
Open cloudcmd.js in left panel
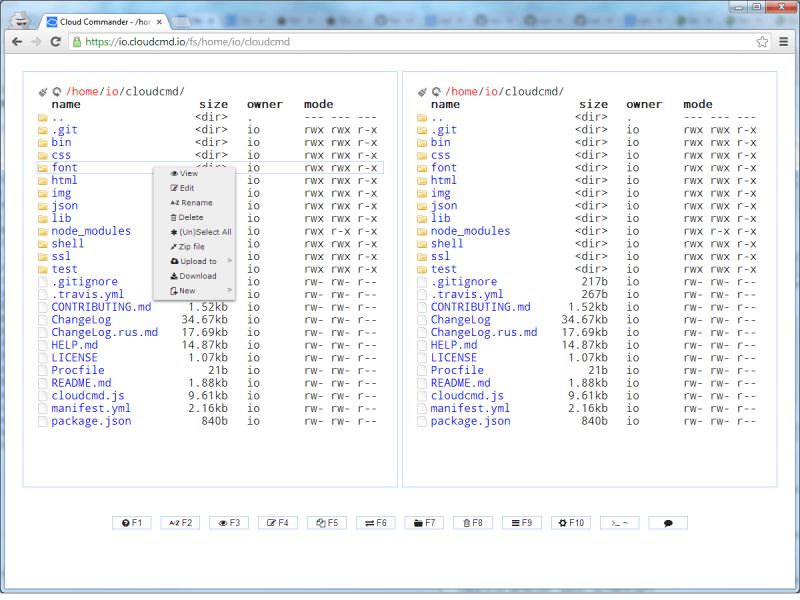pyautogui.click(x=88, y=396)
